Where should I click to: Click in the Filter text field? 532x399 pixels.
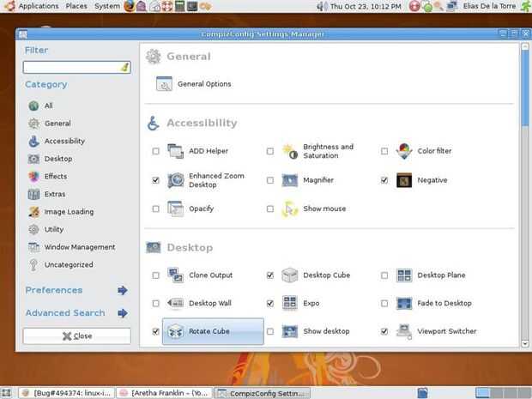[76, 67]
